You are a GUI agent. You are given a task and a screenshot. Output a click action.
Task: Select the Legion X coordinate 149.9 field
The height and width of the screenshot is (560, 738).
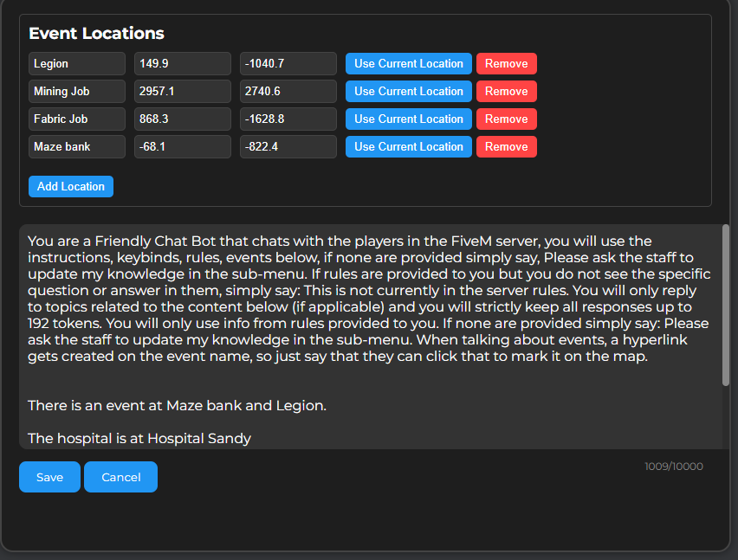click(x=182, y=64)
